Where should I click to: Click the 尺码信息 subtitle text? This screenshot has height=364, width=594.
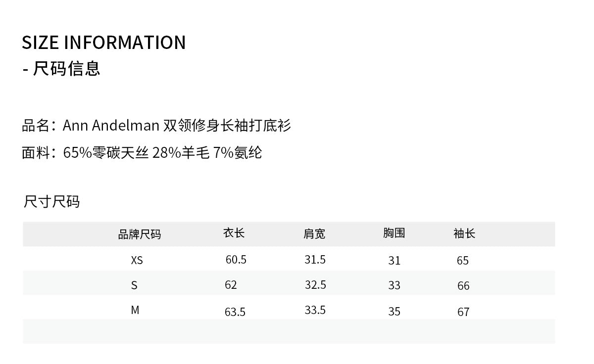[66, 69]
